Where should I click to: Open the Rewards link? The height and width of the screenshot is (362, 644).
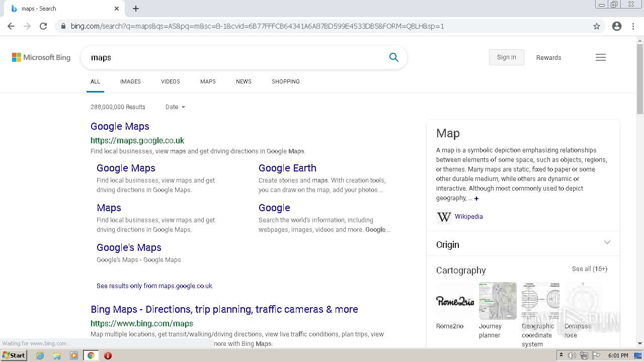point(548,58)
